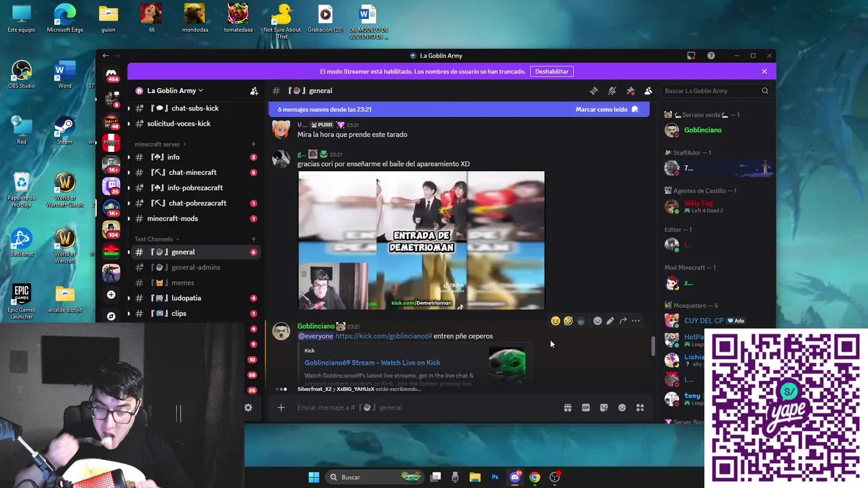The height and width of the screenshot is (488, 868).
Task: Open Explore Discoverable Servers compass icon
Action: (111, 316)
